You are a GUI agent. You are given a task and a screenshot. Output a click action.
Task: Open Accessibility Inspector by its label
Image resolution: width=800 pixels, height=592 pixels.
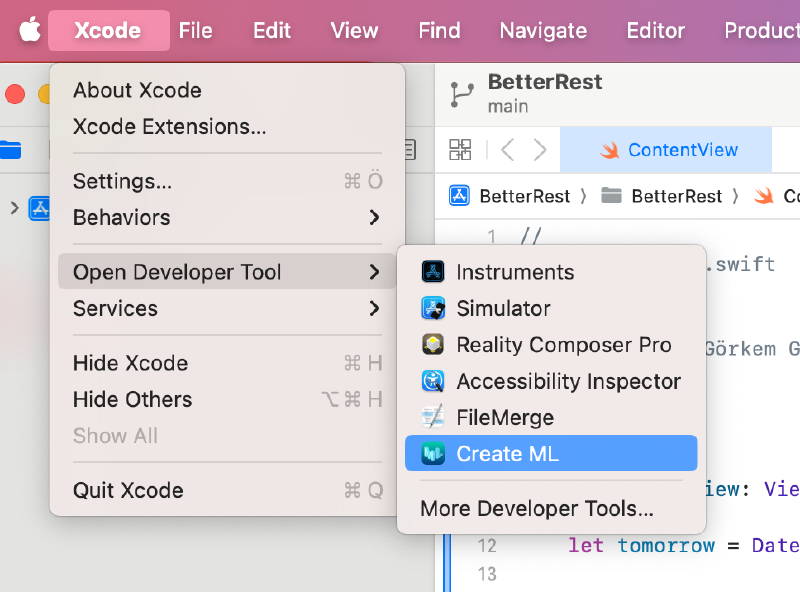pyautogui.click(x=569, y=382)
